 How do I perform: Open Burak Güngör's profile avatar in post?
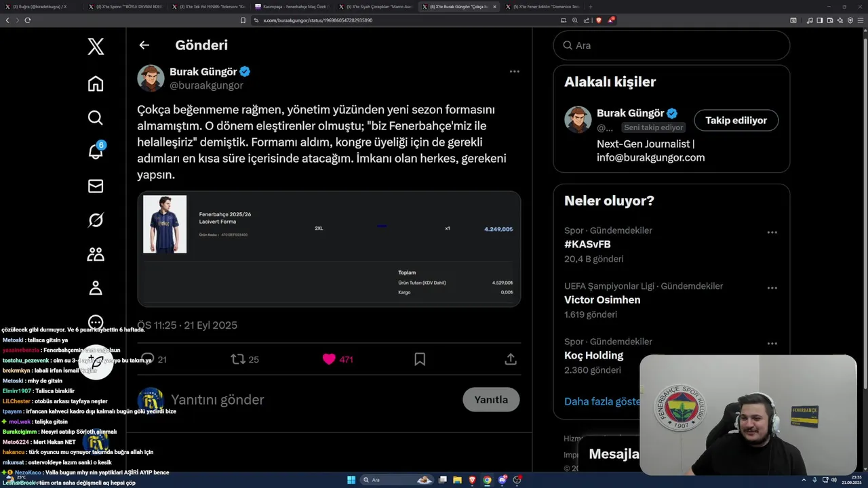point(151,78)
